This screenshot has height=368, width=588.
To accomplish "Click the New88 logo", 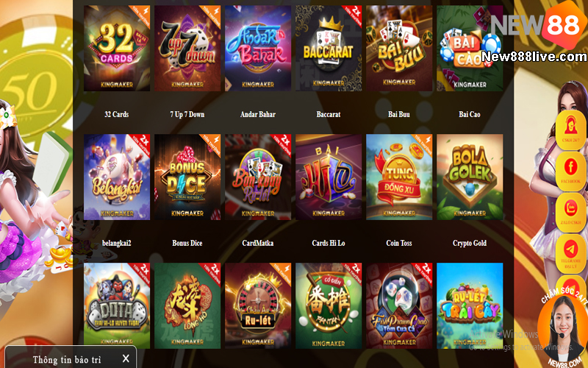I will point(539,26).
